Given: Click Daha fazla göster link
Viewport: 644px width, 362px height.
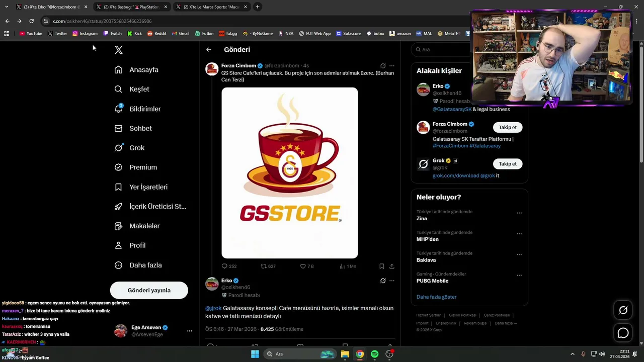Looking at the screenshot, I should coord(436,297).
